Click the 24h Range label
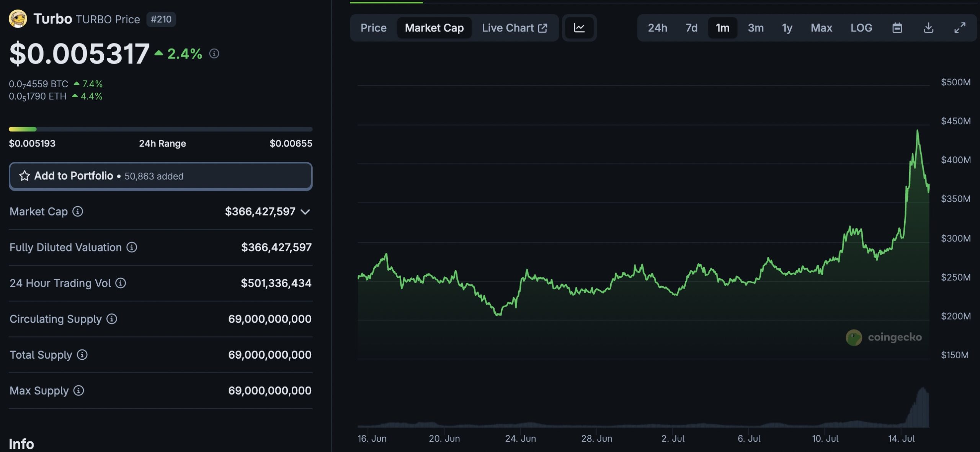This screenshot has height=452, width=980. click(162, 144)
